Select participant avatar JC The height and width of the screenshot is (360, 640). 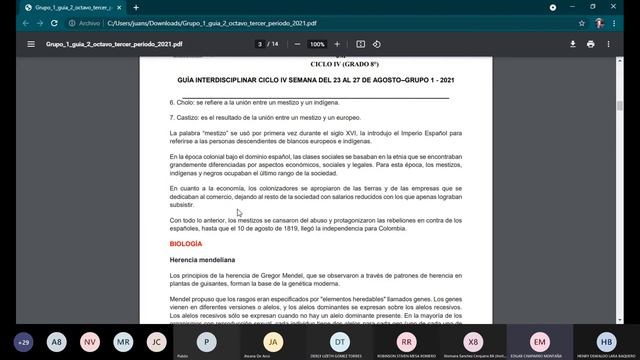pos(156,342)
